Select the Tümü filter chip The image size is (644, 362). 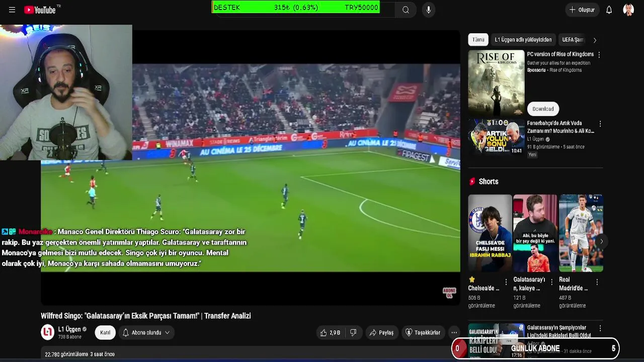478,40
